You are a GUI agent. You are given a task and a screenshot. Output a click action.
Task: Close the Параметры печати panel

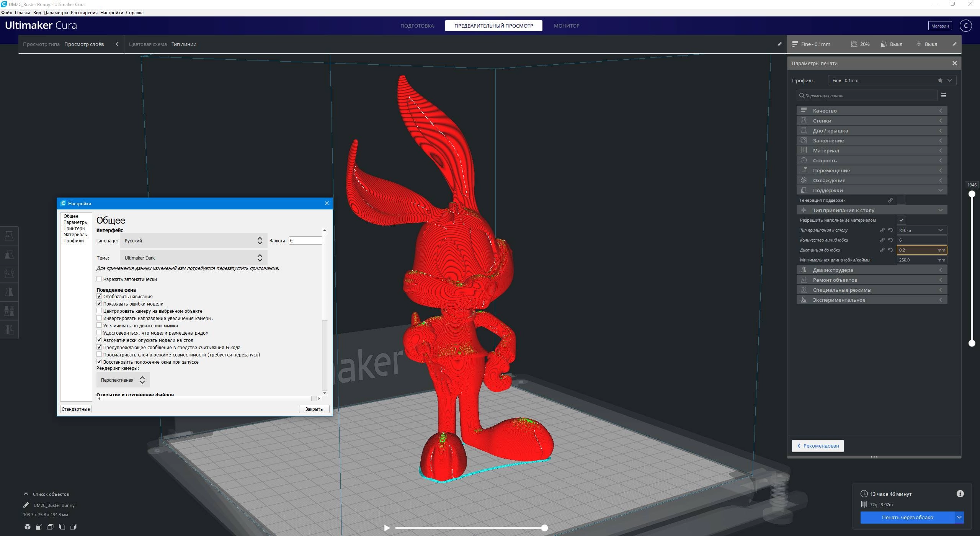click(955, 63)
